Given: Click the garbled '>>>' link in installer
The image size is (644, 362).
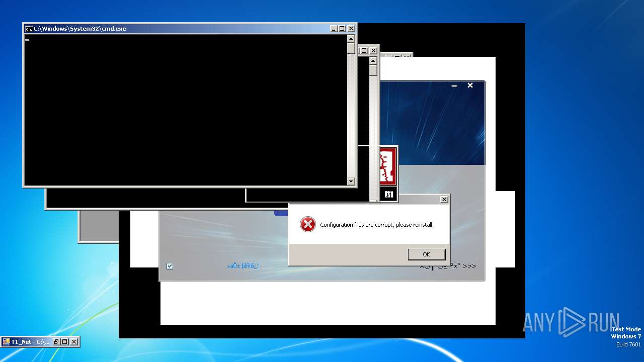Looking at the screenshot, I should 448,266.
